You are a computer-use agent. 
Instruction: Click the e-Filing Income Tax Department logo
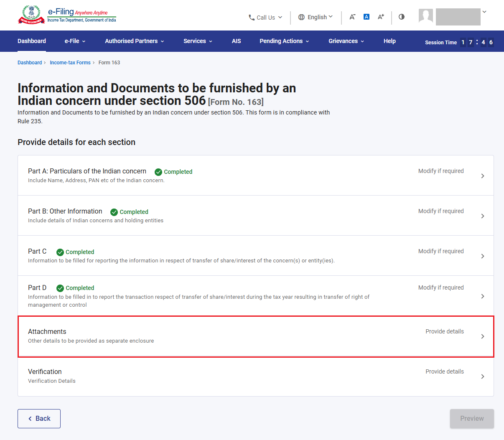tap(67, 15)
